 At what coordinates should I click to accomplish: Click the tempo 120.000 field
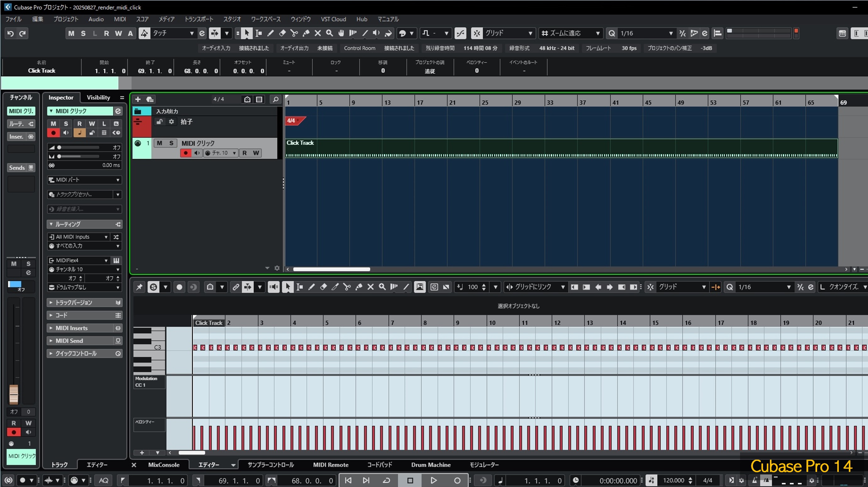[674, 480]
